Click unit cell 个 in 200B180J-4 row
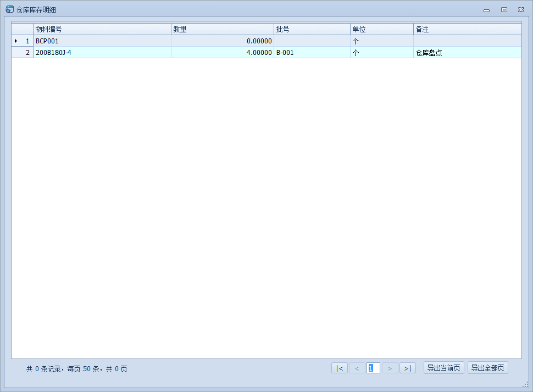 click(382, 53)
